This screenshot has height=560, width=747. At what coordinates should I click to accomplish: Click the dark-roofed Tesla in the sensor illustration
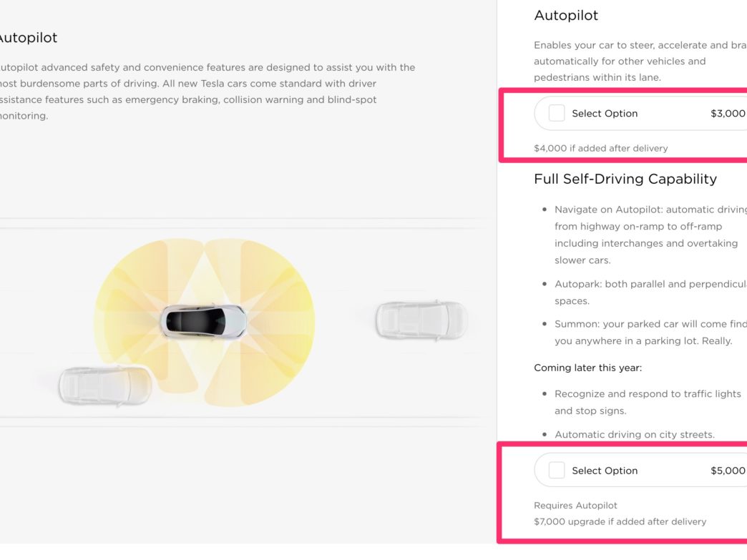203,322
